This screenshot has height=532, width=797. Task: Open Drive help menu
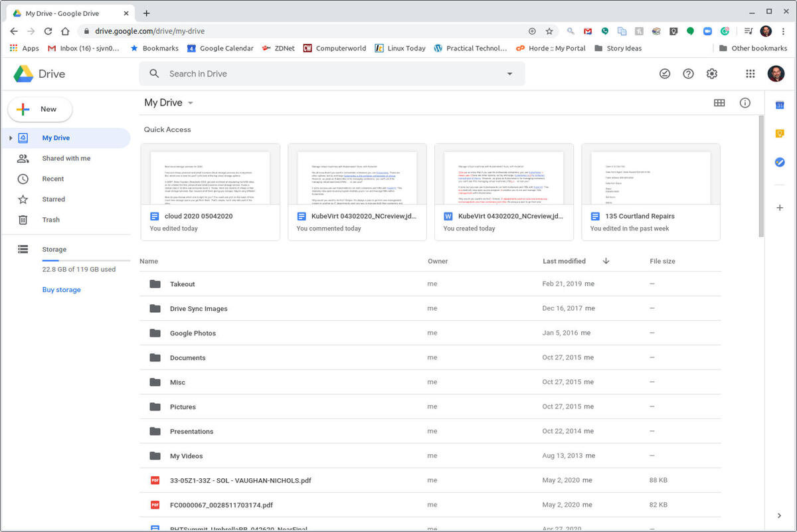(688, 73)
